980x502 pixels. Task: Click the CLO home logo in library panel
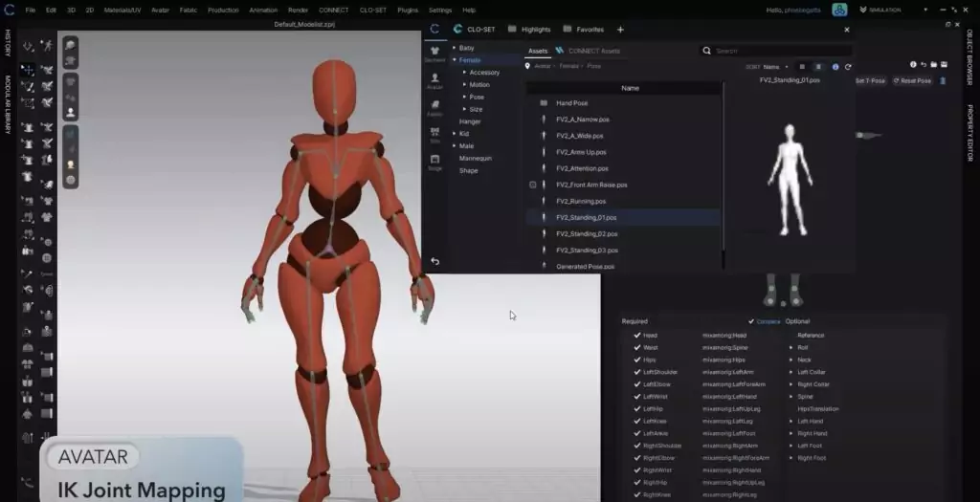coord(434,29)
